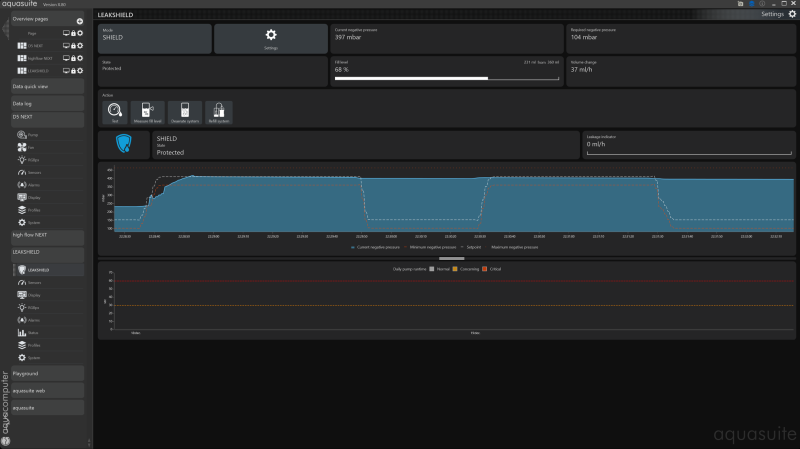Start Deaerate system action
800x449 pixels.
(185, 112)
